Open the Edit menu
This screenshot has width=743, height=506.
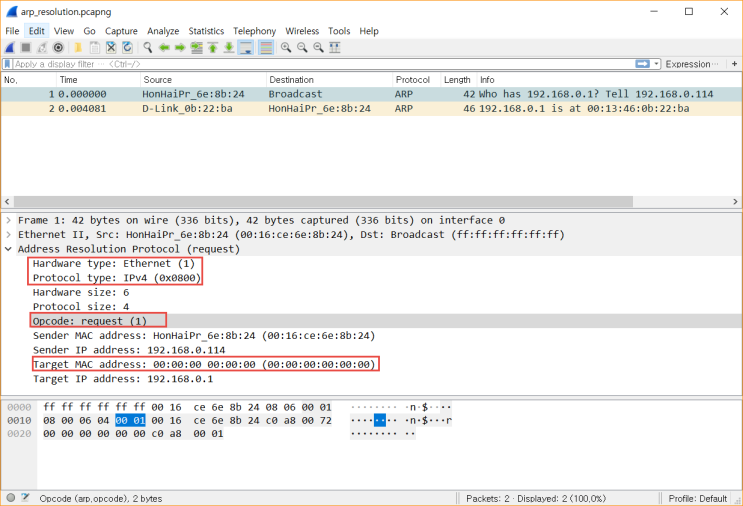[36, 31]
